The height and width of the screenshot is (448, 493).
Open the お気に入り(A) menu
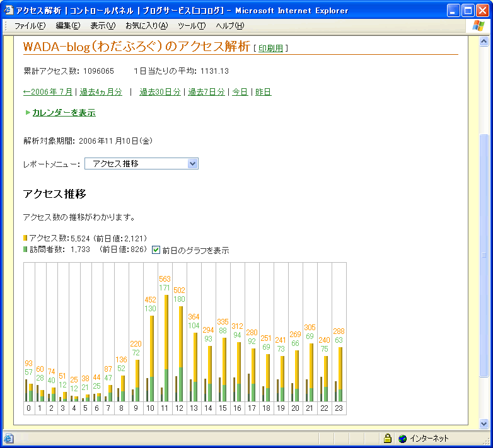[146, 26]
